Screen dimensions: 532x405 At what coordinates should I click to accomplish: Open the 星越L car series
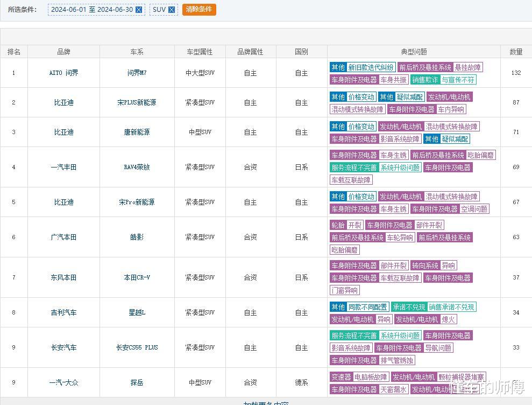click(x=137, y=312)
